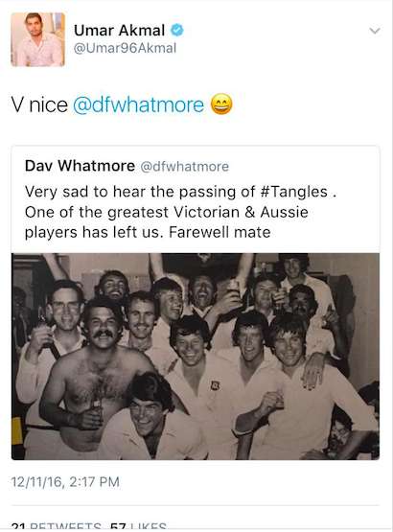Tap the grinning face emoji
The image size is (393, 532).
[x=221, y=104]
